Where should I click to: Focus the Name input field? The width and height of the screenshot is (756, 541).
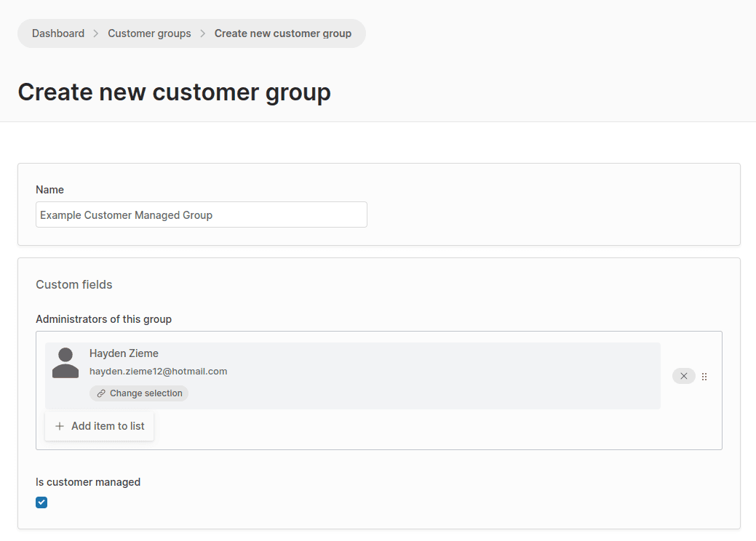pyautogui.click(x=201, y=215)
